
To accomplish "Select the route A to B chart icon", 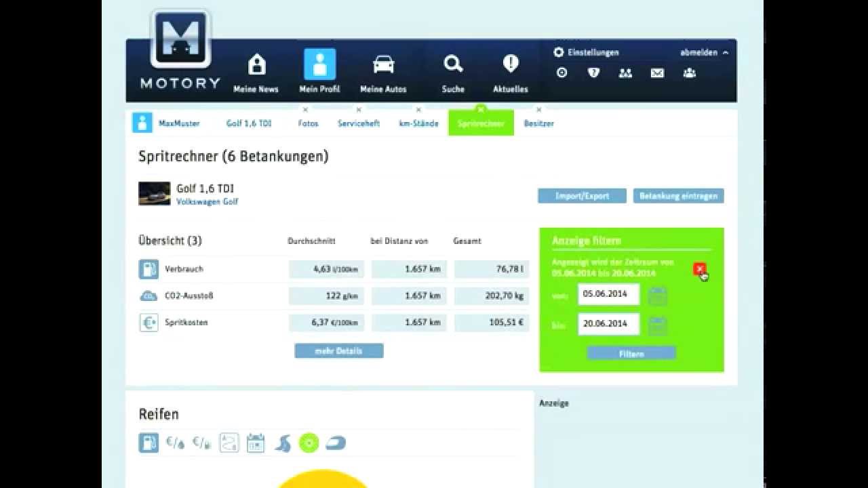I will pos(229,443).
